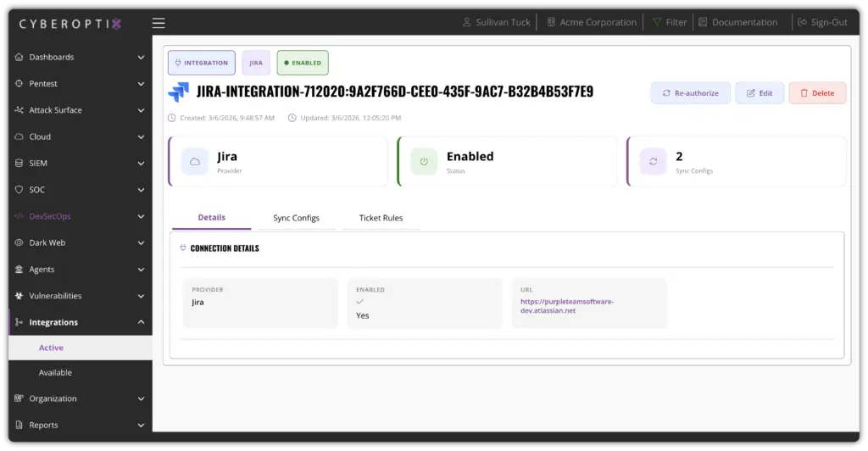Click the cloud icon in Jira provider card
Screen dimensions: 868x451
click(x=195, y=162)
